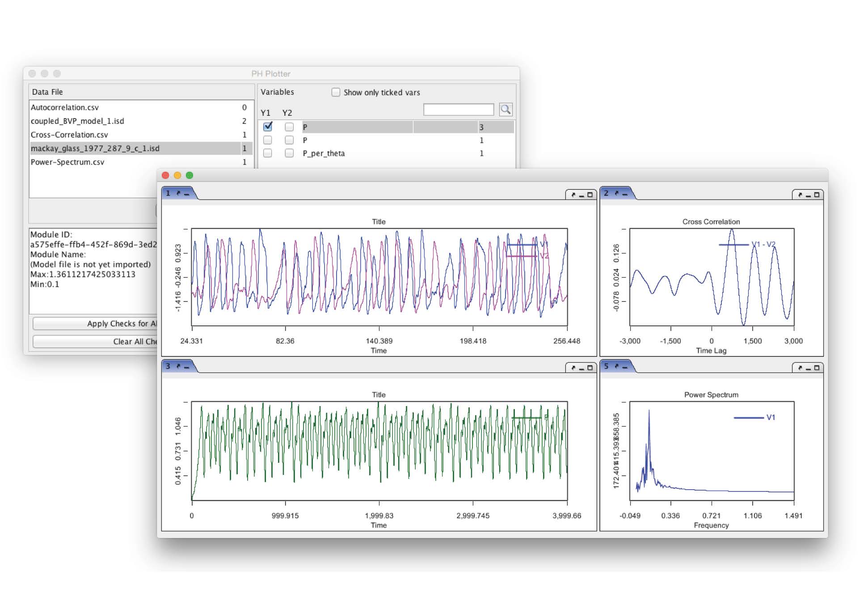The image size is (868, 614).
Task: Maximize plot panel 1
Action: pyautogui.click(x=590, y=195)
